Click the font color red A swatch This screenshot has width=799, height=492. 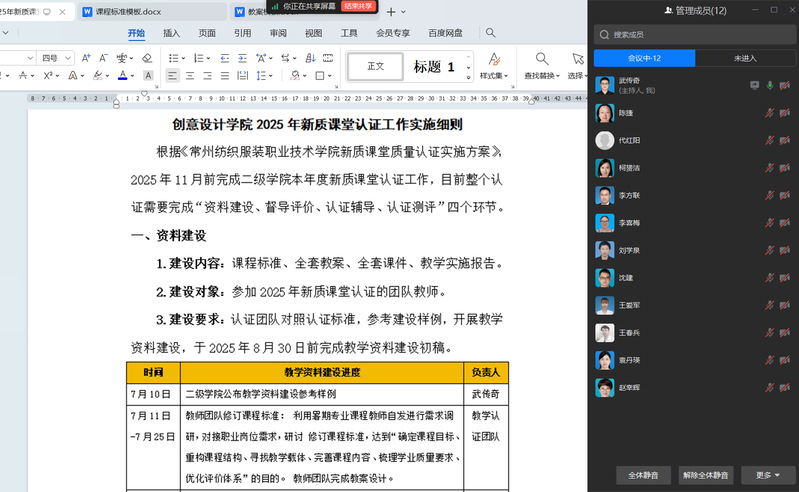click(121, 75)
